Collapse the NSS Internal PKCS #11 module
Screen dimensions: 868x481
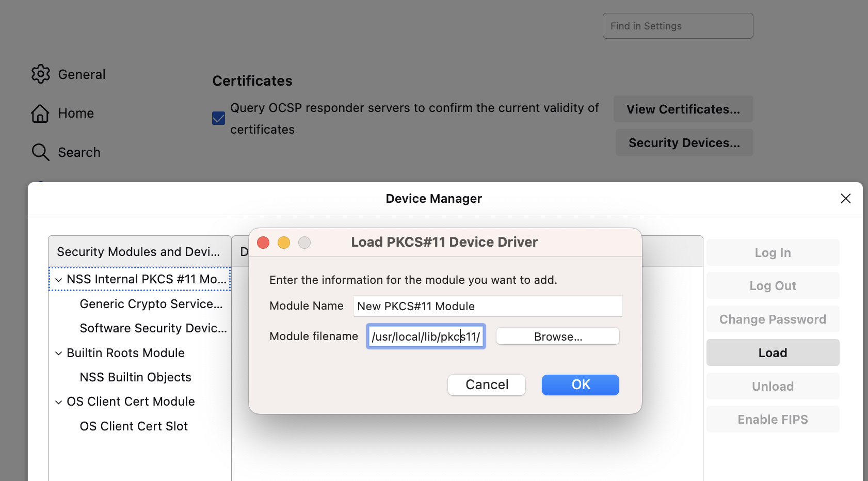(59, 280)
